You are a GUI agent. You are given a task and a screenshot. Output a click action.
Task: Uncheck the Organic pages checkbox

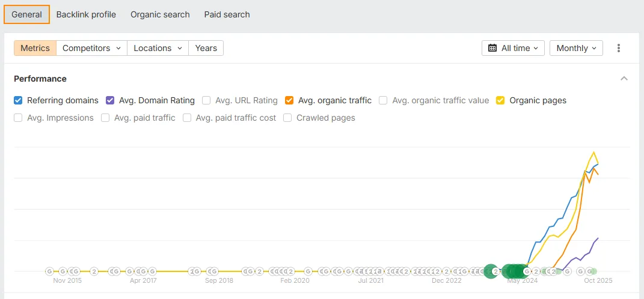click(x=500, y=100)
